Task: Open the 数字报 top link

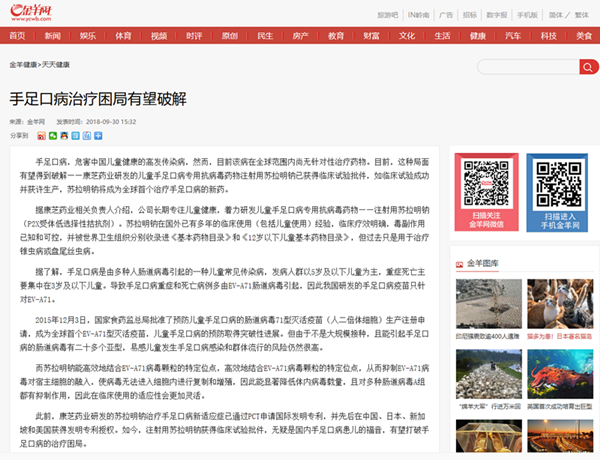Action: 497,15
